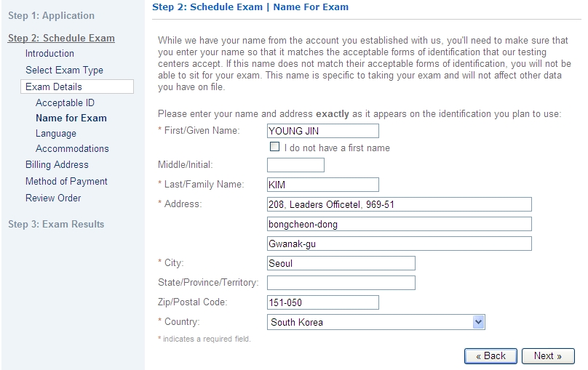Select the Exam Details sidebar item
The image size is (588, 370).
tap(77, 87)
